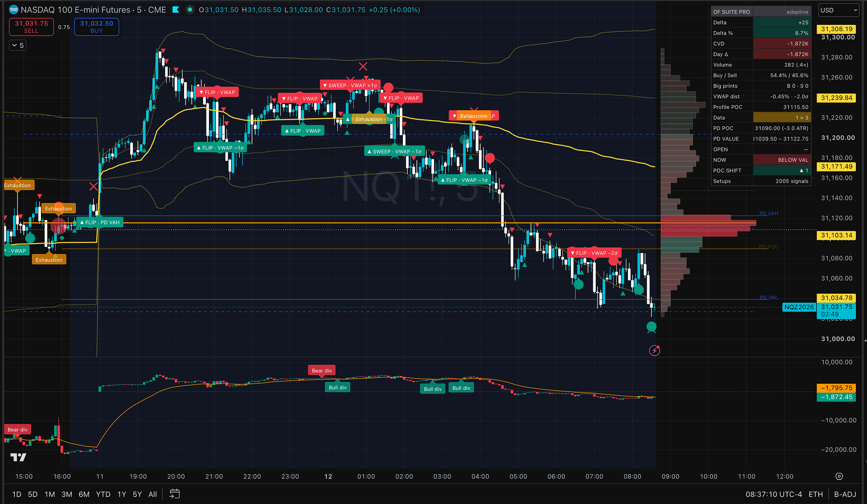Image resolution: width=867 pixels, height=504 pixels.
Task: Select the YTD time range
Action: tap(103, 494)
